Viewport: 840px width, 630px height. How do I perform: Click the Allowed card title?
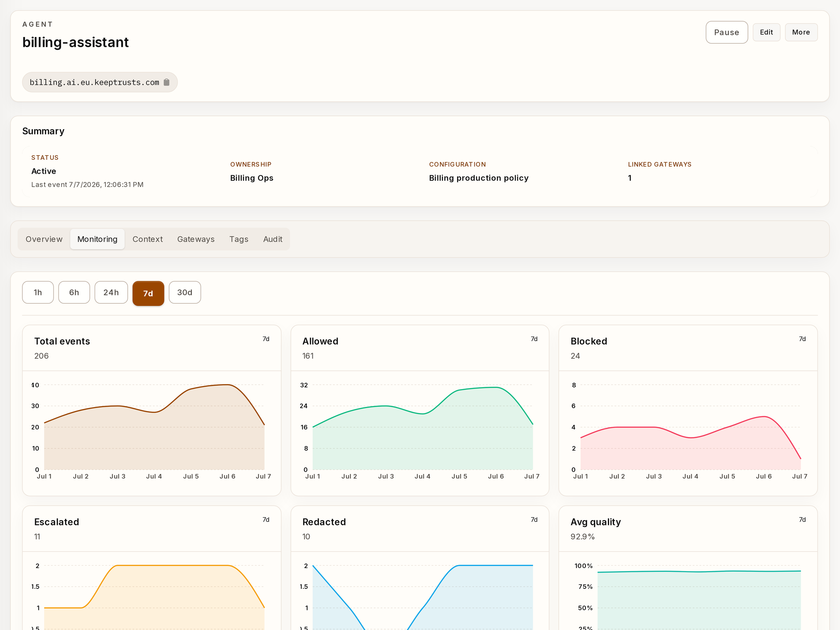pyautogui.click(x=320, y=341)
